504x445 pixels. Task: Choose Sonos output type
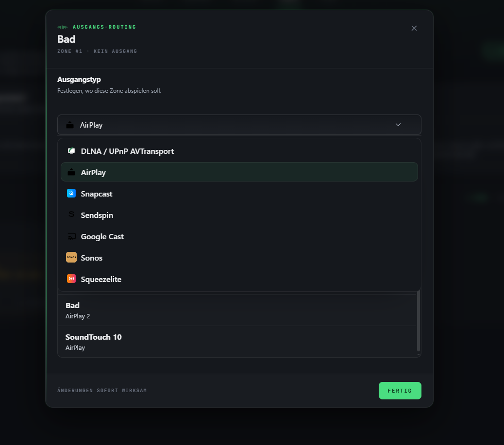tap(239, 258)
